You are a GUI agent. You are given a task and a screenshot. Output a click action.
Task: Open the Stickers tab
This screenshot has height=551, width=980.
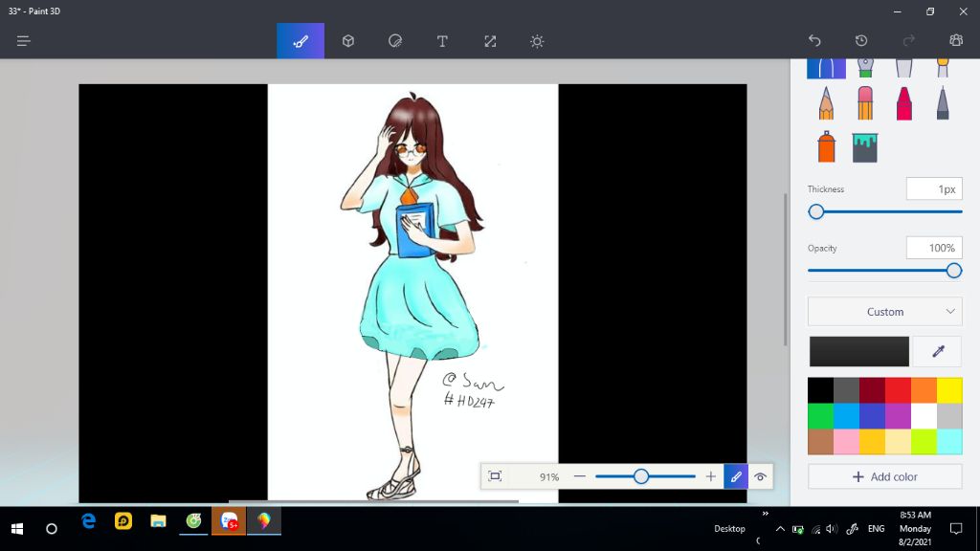point(395,41)
